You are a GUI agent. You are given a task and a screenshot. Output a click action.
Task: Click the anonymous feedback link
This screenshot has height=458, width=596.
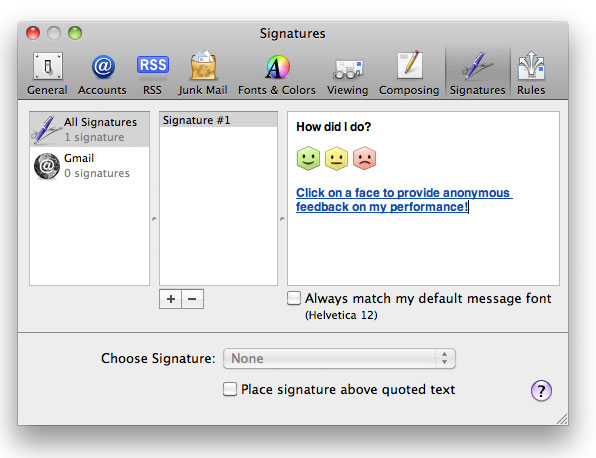pyautogui.click(x=404, y=200)
